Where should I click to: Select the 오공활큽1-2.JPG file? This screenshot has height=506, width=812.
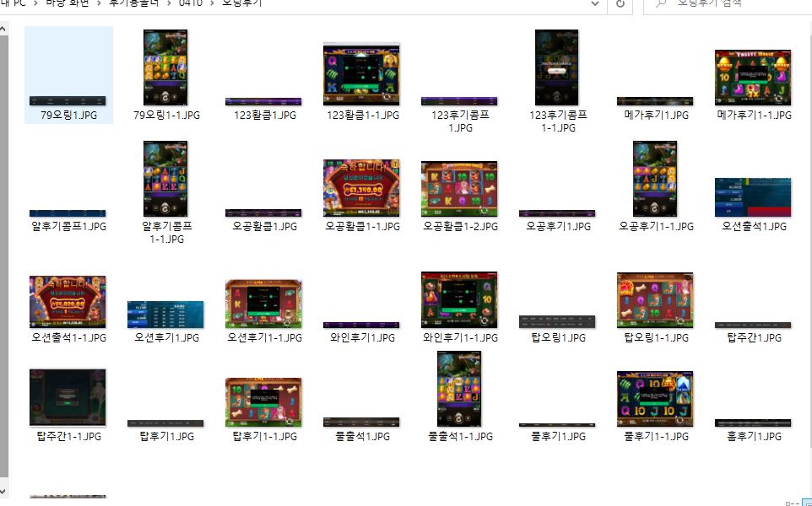459,189
